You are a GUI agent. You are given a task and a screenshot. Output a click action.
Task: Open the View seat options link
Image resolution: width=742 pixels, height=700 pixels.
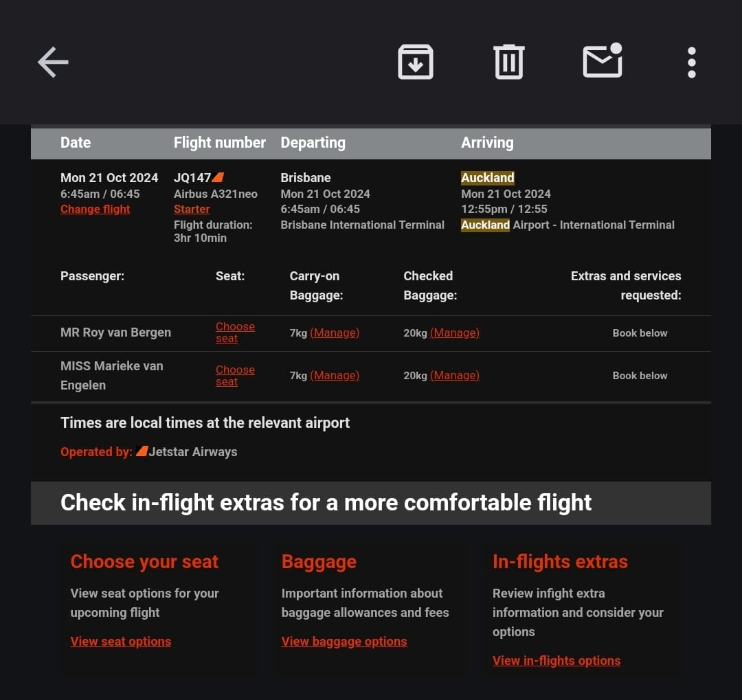[121, 642]
